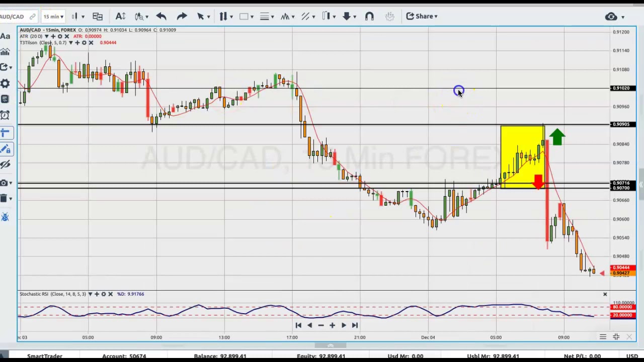Screen dimensions: 644x362
Task: Remove the T3Tilson indicator
Action: pyautogui.click(x=91, y=43)
